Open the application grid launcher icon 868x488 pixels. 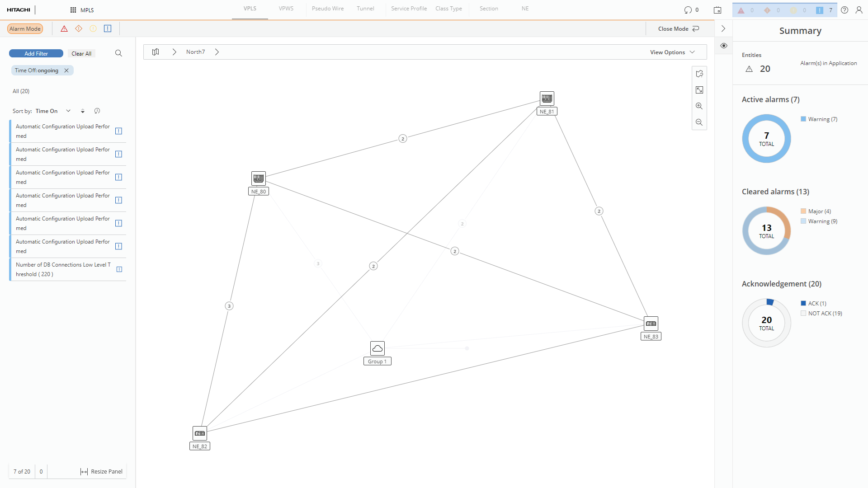click(x=73, y=10)
